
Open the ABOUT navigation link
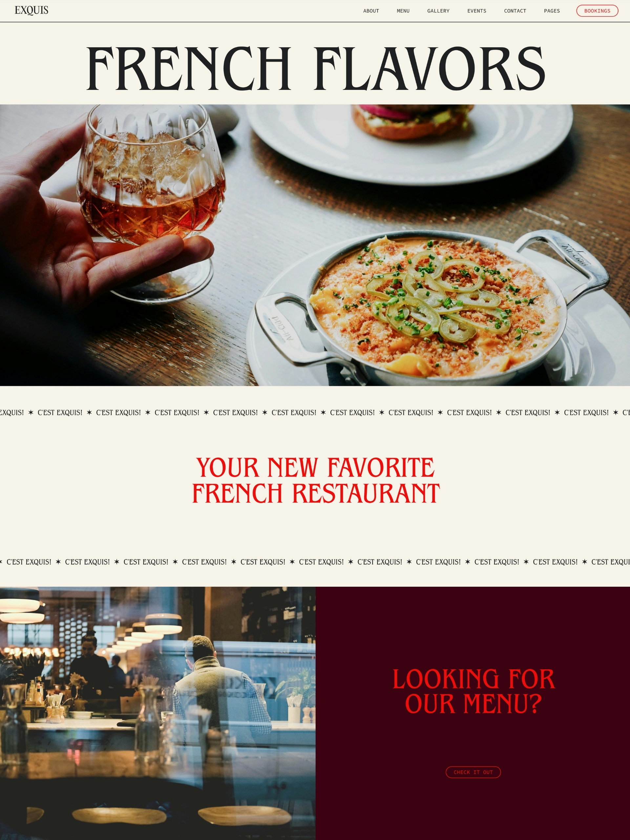(370, 10)
